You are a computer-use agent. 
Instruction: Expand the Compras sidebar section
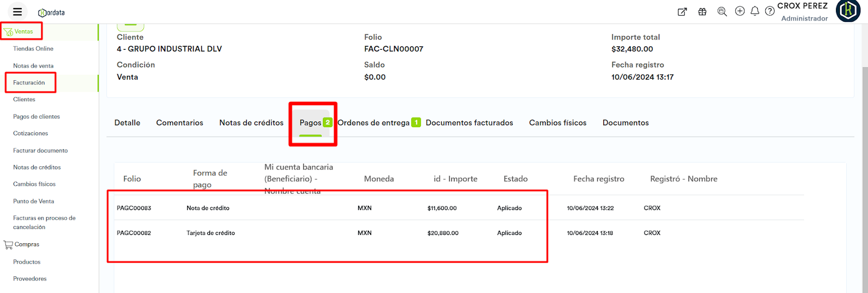coord(27,244)
